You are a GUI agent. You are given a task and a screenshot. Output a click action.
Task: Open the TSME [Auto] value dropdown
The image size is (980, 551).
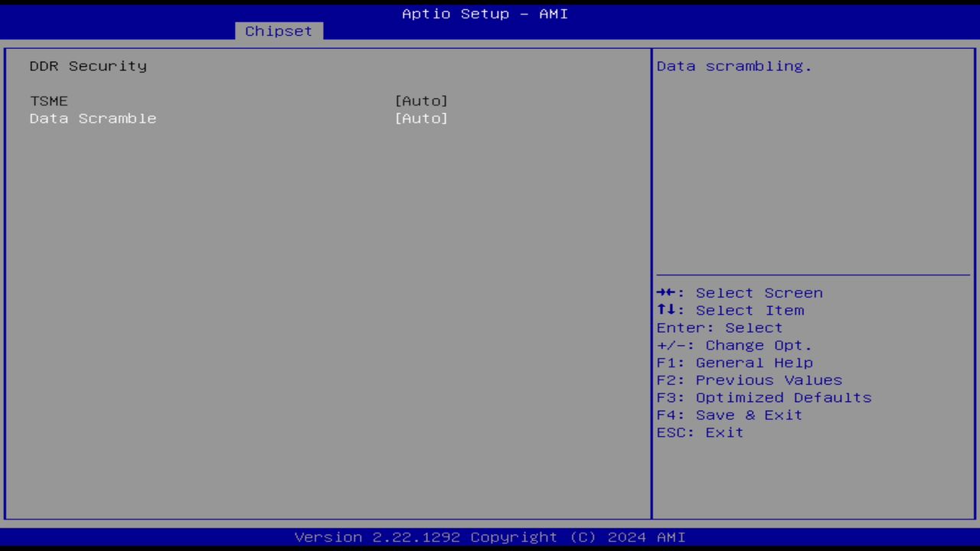coord(421,101)
